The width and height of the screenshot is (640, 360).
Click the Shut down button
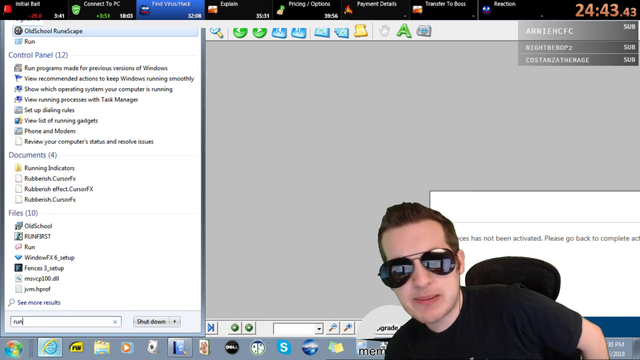tap(151, 322)
